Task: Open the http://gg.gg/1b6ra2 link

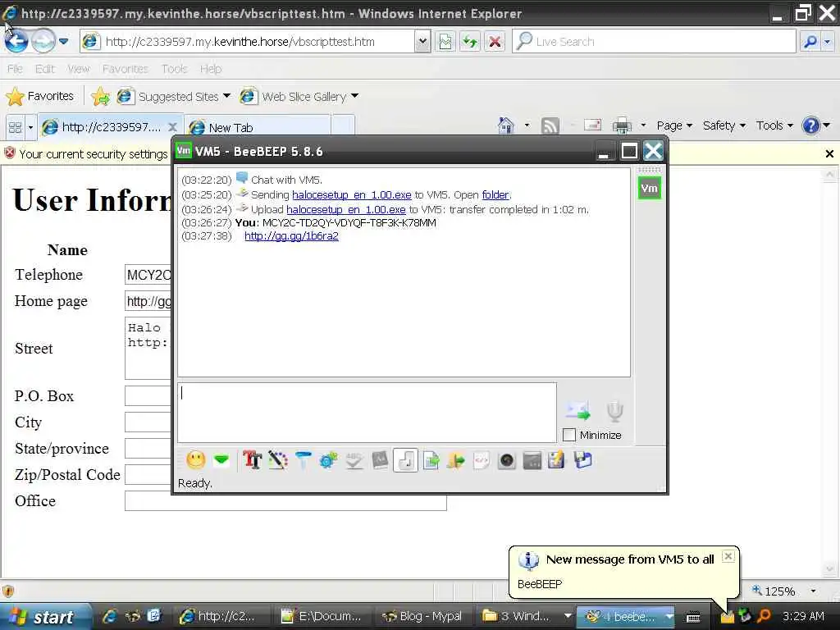Action: (291, 235)
